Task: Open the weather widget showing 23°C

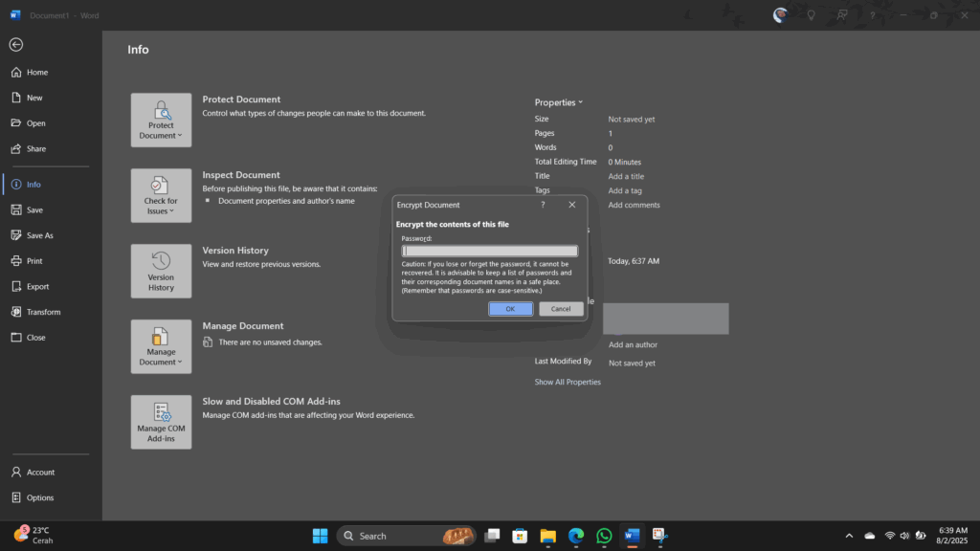Action: 34,536
